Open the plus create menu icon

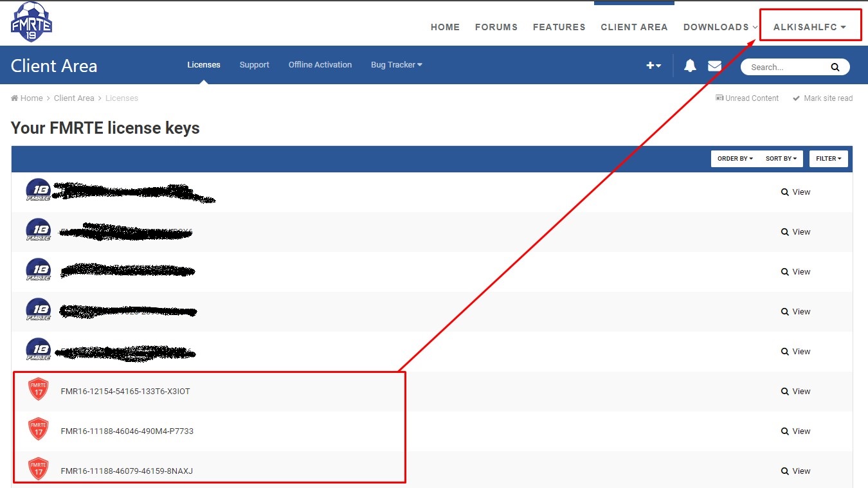click(653, 66)
